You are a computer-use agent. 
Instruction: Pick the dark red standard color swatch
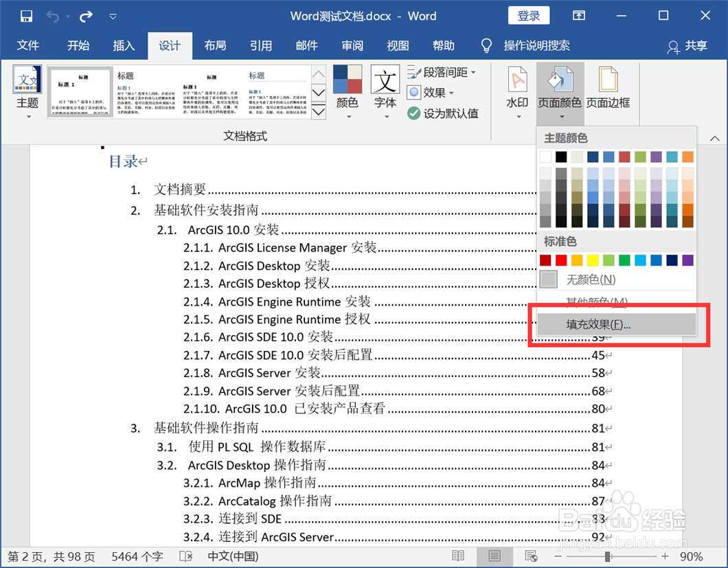click(545, 260)
